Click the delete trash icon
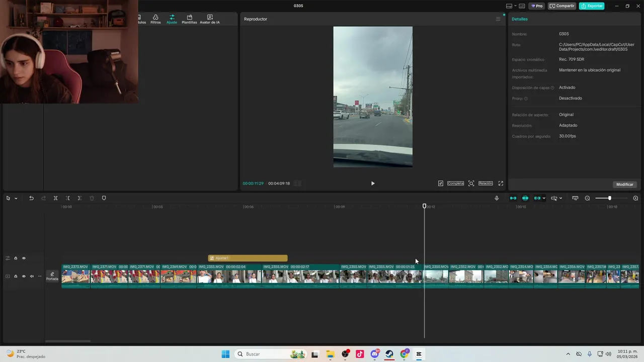The height and width of the screenshot is (362, 644). (x=92, y=198)
